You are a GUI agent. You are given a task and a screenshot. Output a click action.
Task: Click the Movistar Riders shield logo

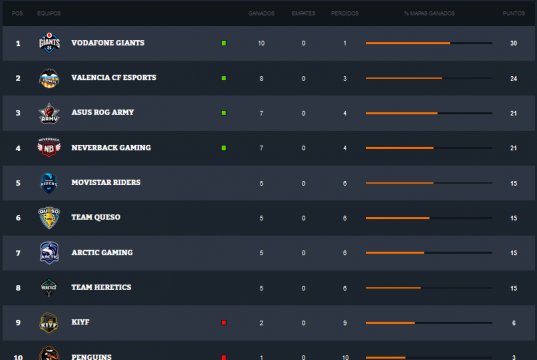point(49,183)
